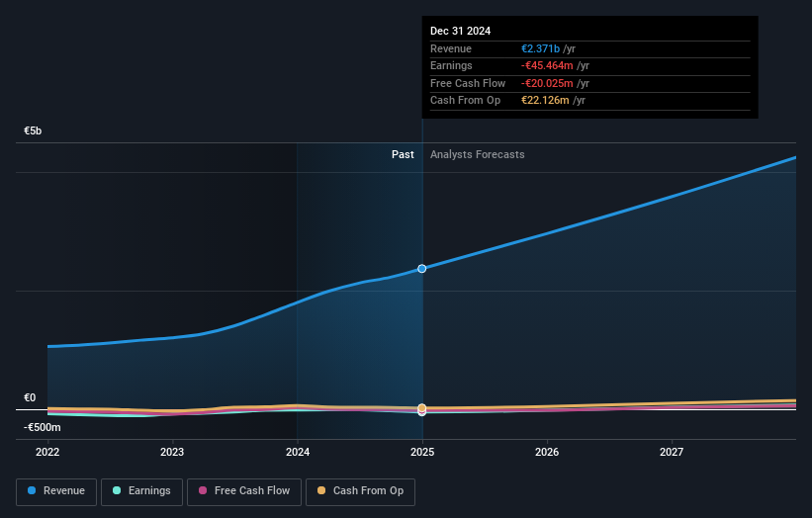
Task: Click the Free Cash Flow label in tooltip
Action: click(x=468, y=83)
